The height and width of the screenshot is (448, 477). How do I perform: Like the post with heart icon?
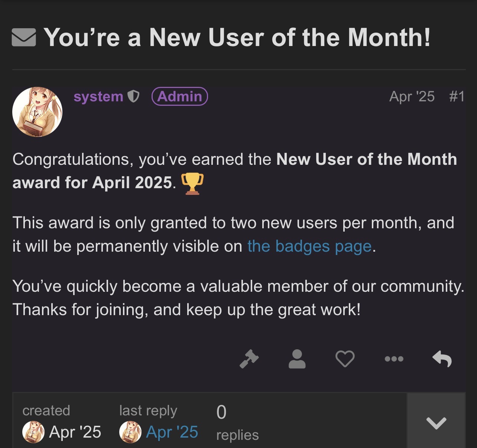[x=345, y=359]
